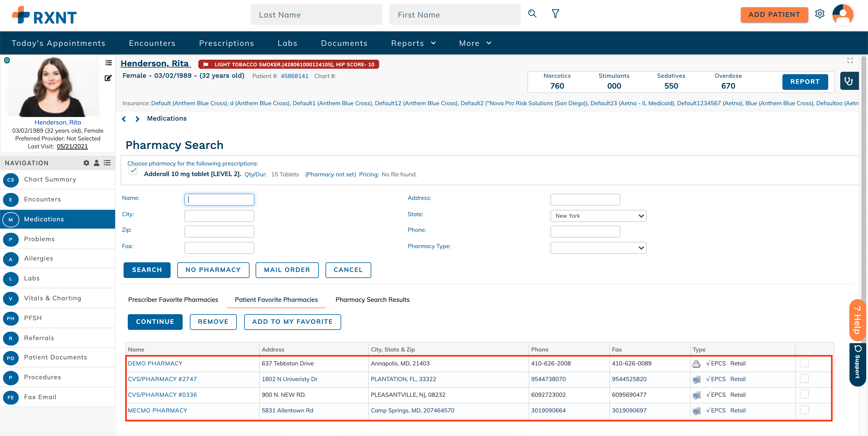Image resolution: width=868 pixels, height=436 pixels.
Task: Go back using left chevron arrow
Action: point(124,119)
